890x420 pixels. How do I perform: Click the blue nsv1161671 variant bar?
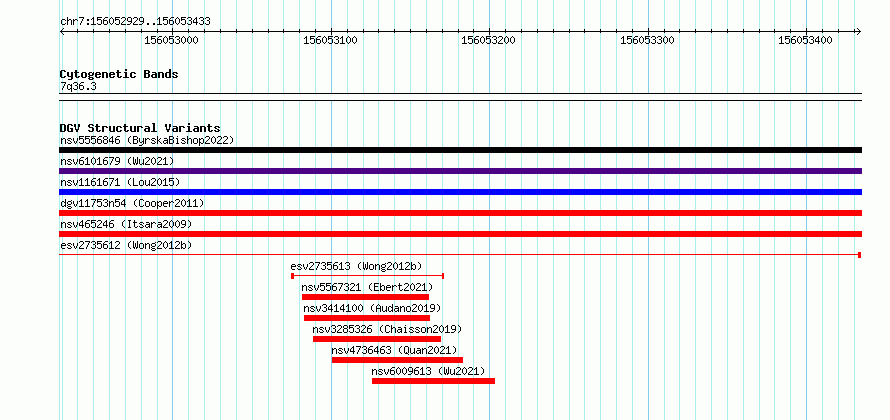tap(460, 192)
